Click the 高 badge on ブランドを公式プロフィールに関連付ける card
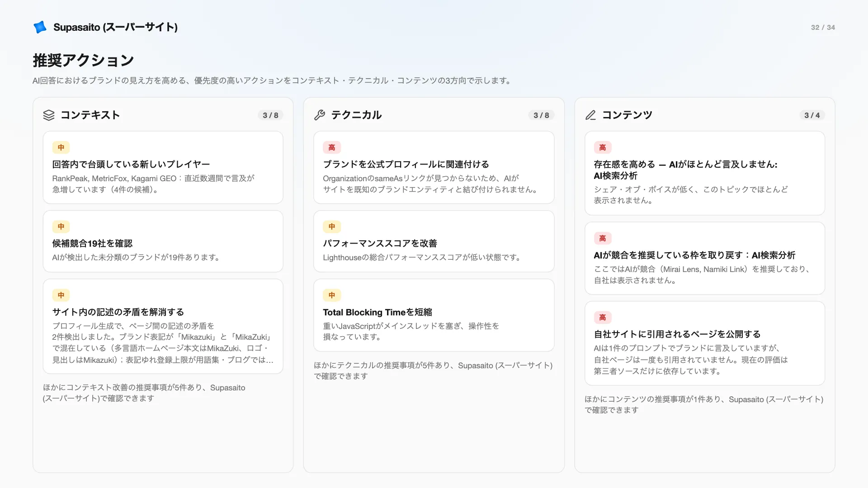The width and height of the screenshot is (868, 488). [x=332, y=147]
